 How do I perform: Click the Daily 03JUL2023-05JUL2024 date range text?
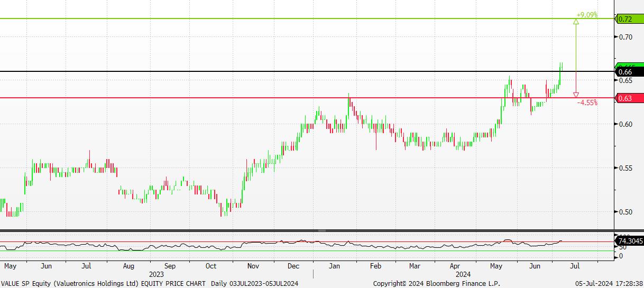pyautogui.click(x=254, y=283)
